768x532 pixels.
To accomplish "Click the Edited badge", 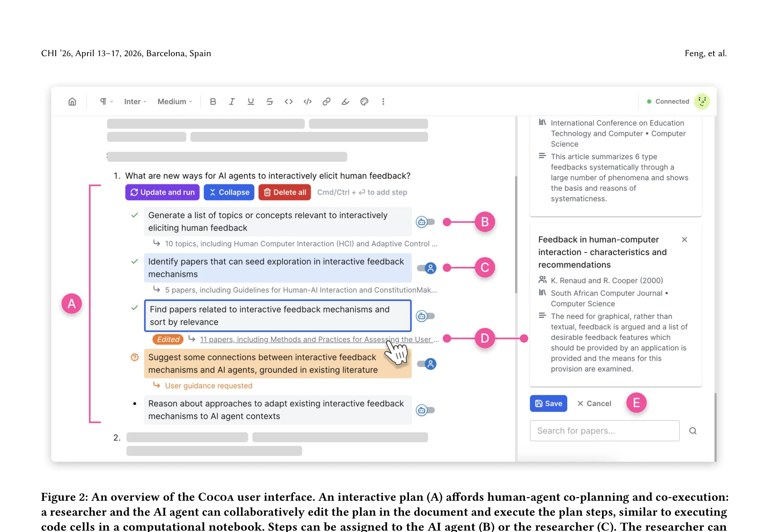I will coord(168,339).
